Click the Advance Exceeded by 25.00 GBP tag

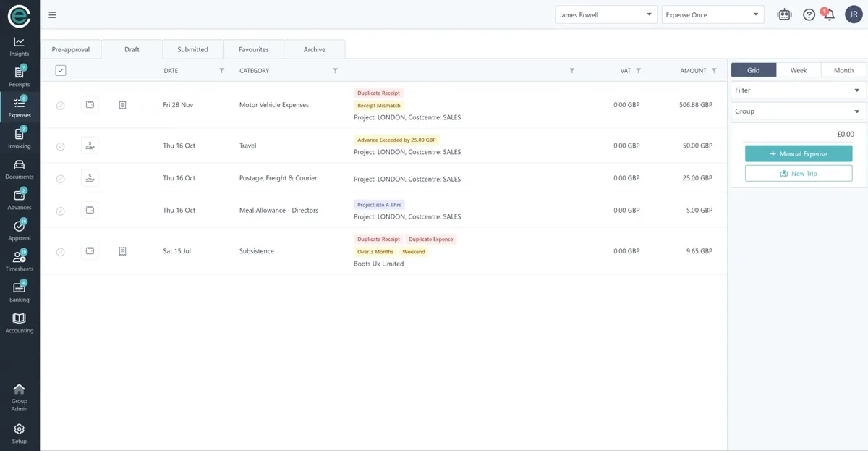click(x=397, y=140)
